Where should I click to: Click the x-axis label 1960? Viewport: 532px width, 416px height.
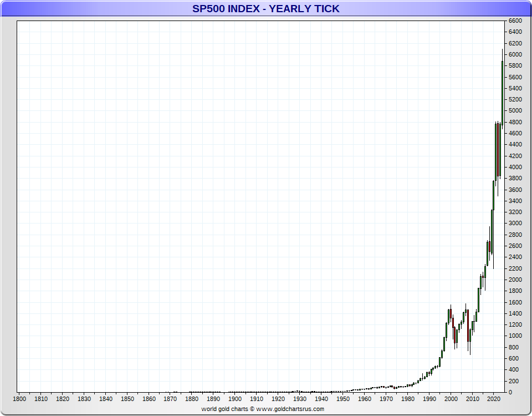(x=365, y=399)
